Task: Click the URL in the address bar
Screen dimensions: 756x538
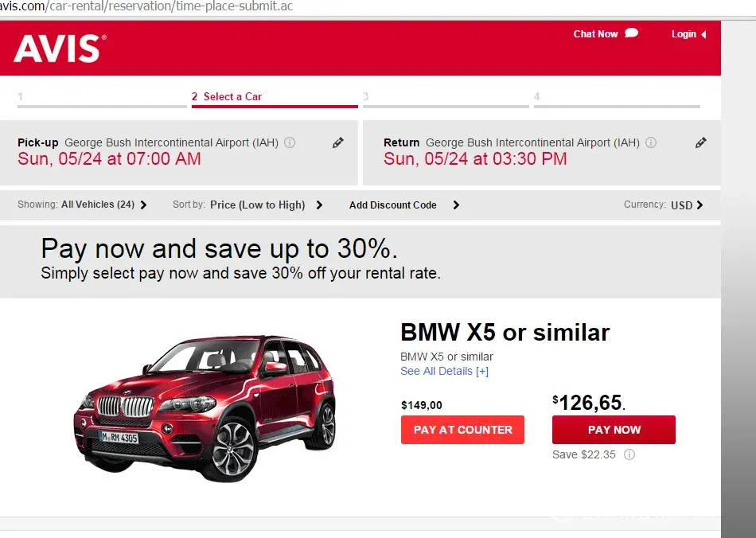Action: pos(146,6)
